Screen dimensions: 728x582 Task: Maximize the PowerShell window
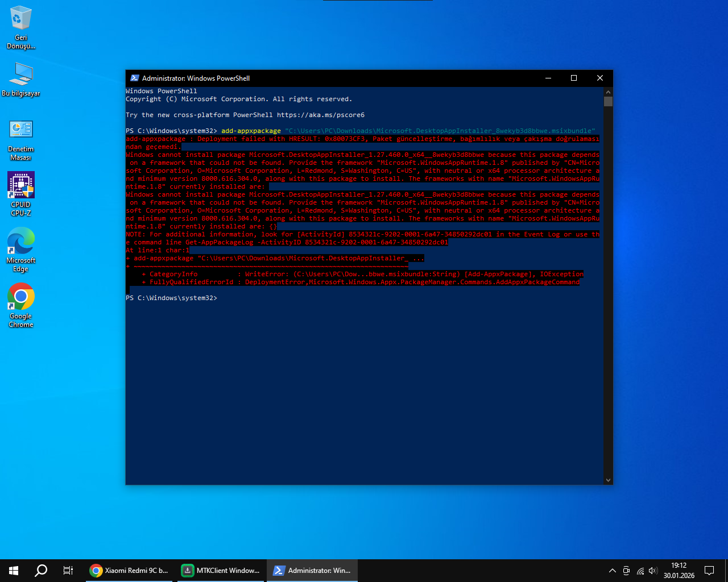[574, 78]
